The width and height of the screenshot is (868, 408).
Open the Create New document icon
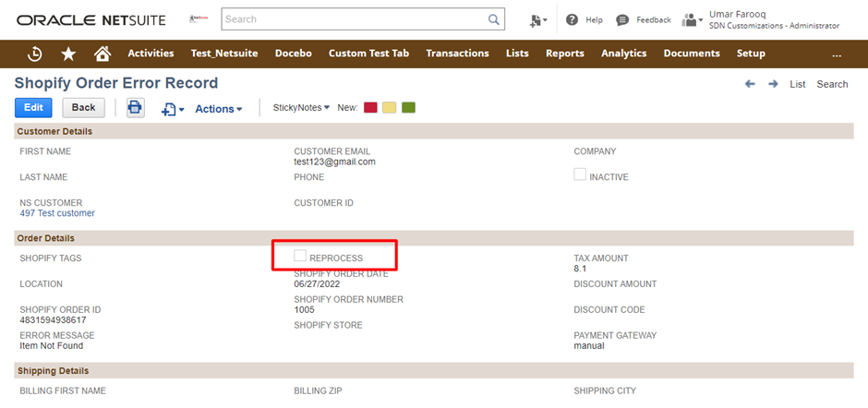pyautogui.click(x=537, y=20)
